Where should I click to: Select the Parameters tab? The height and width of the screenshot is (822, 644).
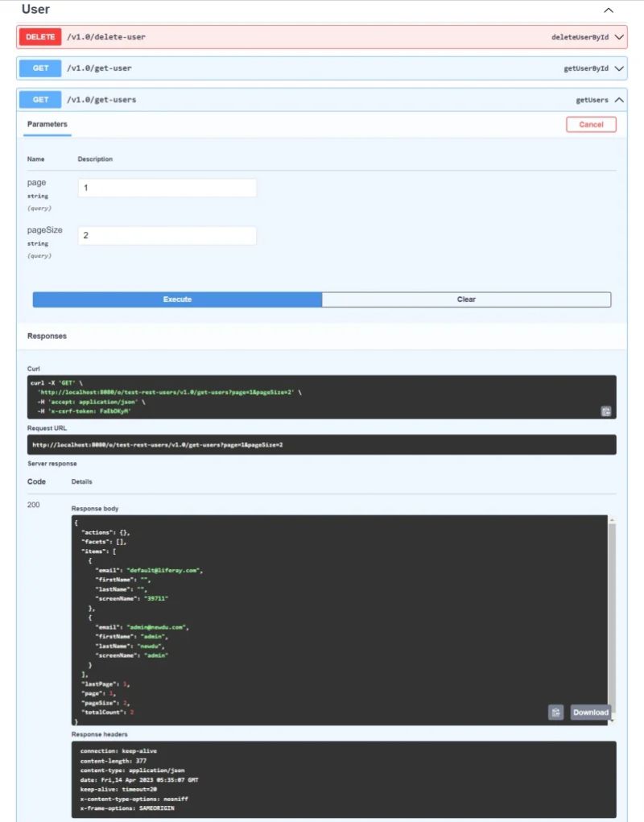point(47,124)
